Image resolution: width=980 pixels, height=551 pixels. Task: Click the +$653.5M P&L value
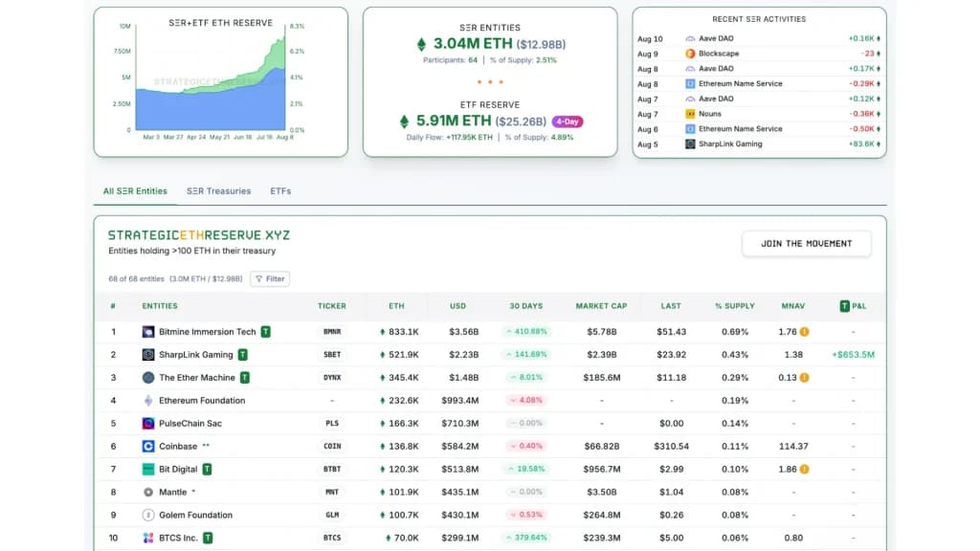(853, 355)
